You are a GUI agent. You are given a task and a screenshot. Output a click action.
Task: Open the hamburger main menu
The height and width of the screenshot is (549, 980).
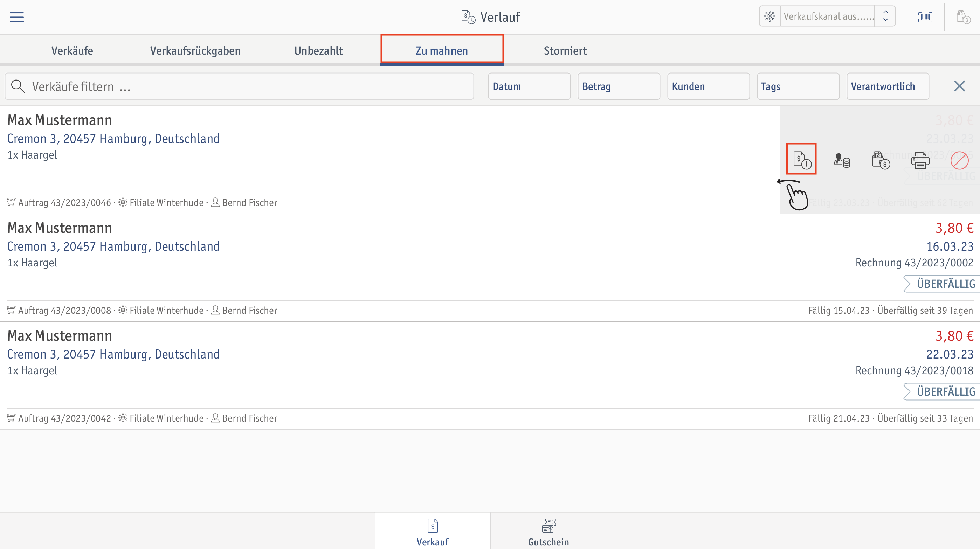pos(17,17)
